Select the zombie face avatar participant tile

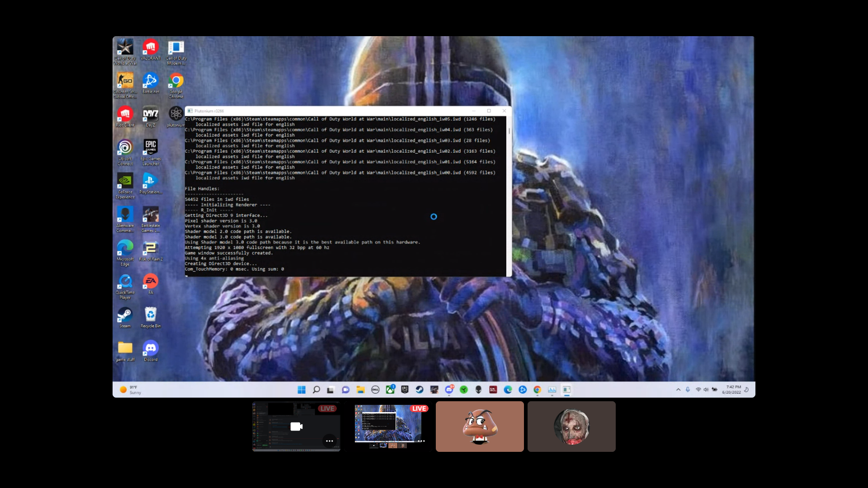(x=571, y=427)
